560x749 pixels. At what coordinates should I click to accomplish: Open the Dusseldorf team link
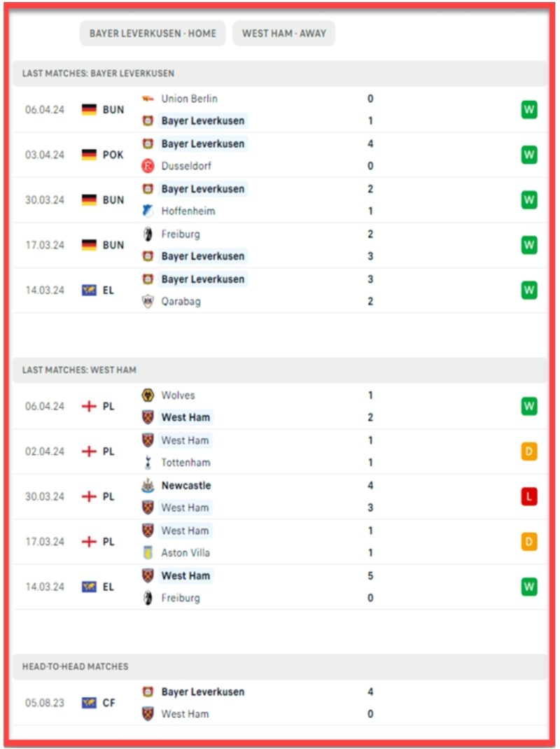pos(186,166)
